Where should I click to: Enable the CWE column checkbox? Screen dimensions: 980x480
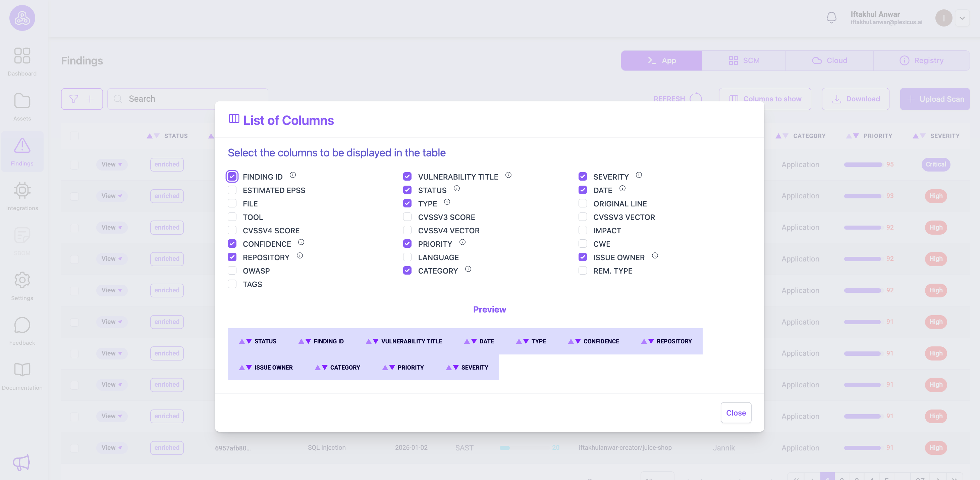[583, 244]
